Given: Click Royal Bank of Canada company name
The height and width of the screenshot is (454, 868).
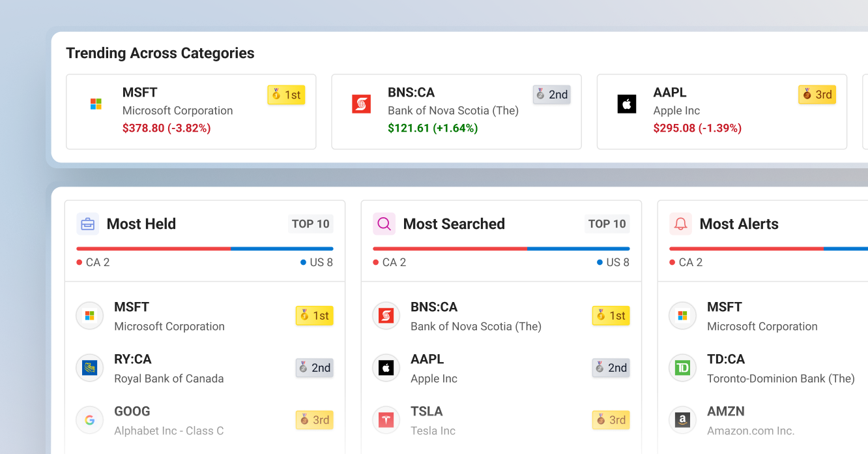Looking at the screenshot, I should coord(169,379).
